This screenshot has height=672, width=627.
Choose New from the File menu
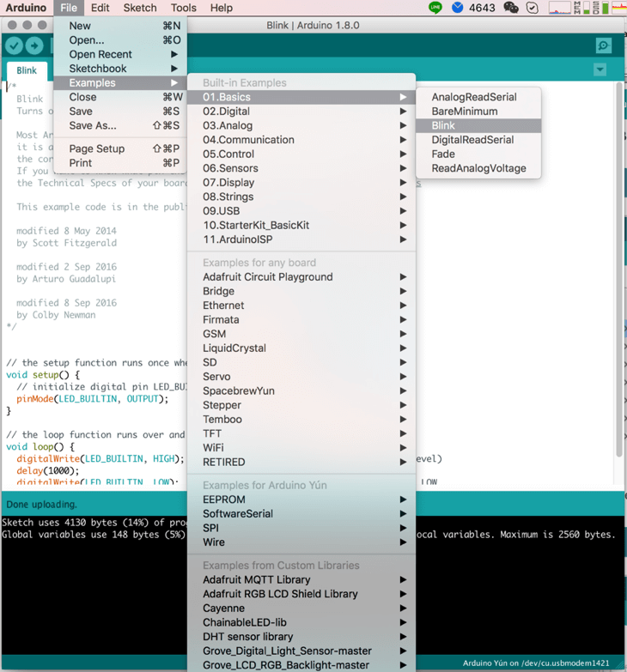coord(120,26)
